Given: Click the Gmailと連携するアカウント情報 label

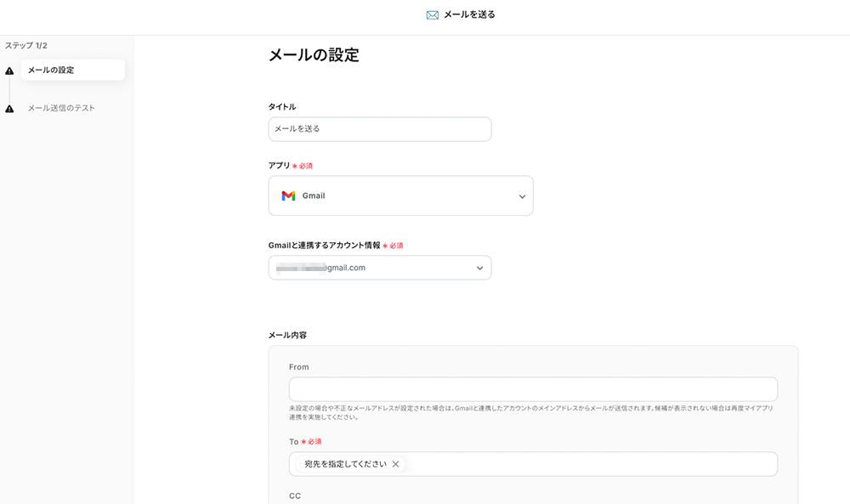Looking at the screenshot, I should (x=324, y=245).
